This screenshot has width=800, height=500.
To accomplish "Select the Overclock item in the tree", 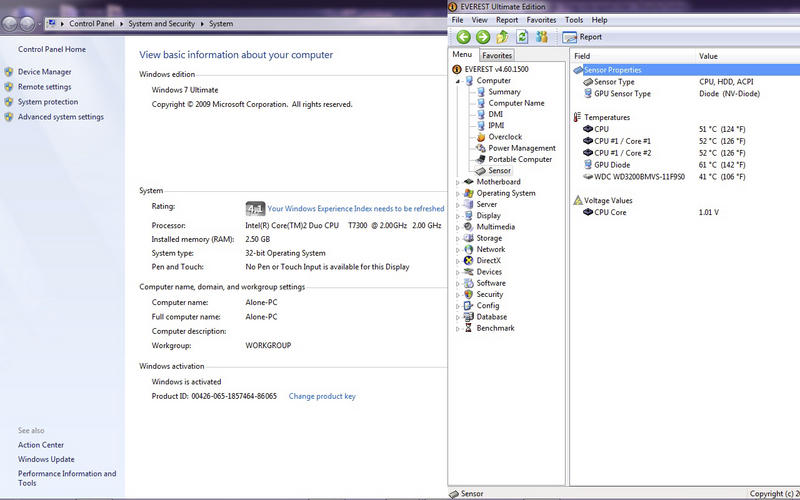I will 504,137.
